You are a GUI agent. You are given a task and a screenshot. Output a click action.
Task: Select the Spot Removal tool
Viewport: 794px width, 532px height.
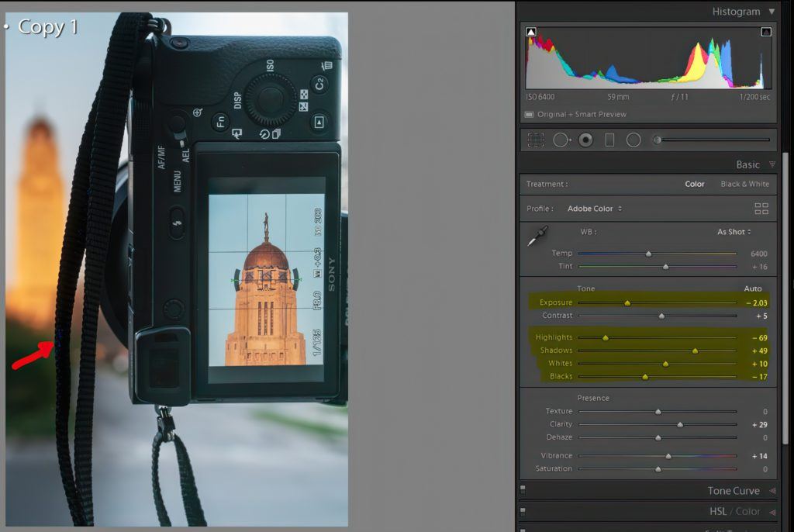tap(561, 140)
